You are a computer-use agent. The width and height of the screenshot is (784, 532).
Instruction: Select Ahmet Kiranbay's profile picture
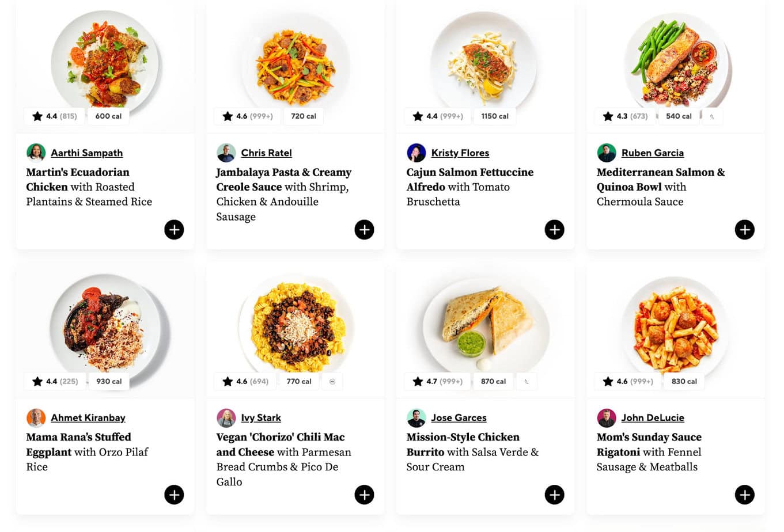[36, 417]
